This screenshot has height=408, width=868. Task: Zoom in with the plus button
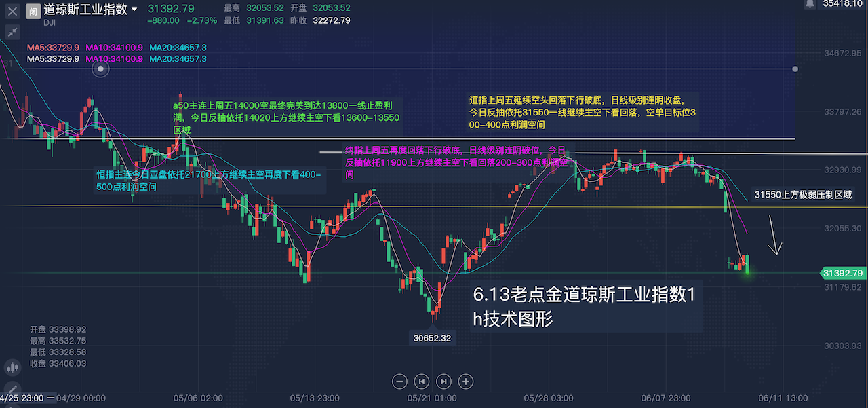tap(466, 382)
